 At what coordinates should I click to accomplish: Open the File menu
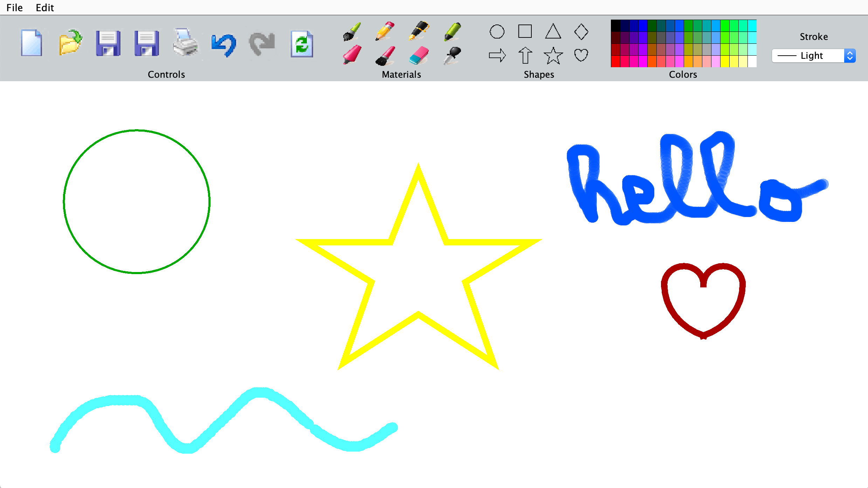pos(14,7)
